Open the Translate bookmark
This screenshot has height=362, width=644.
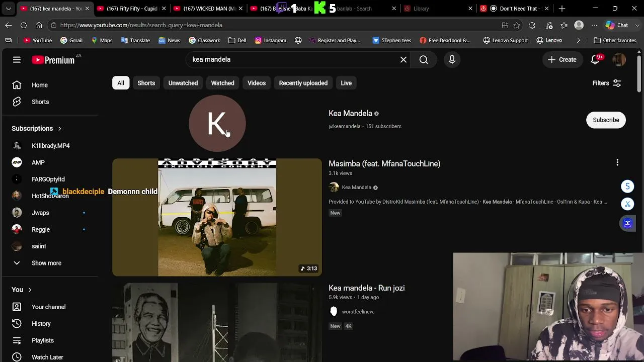point(135,40)
